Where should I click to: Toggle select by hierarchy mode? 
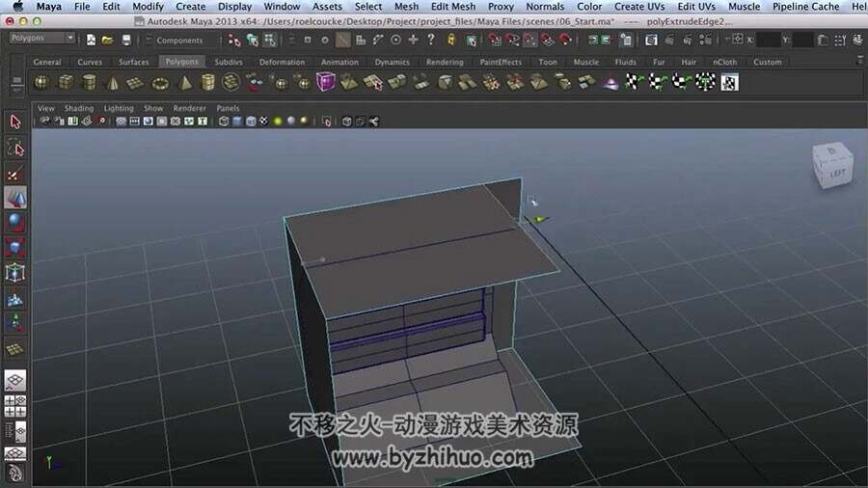(233, 41)
